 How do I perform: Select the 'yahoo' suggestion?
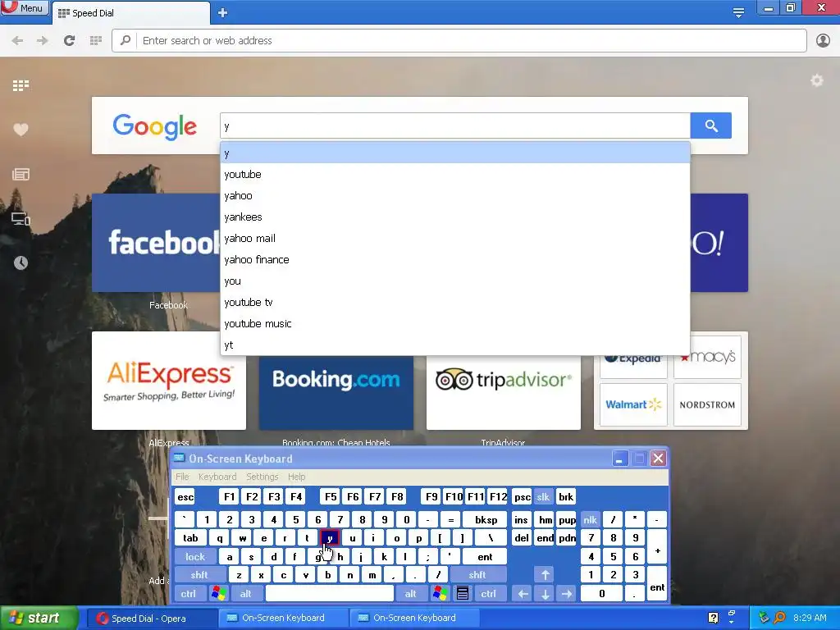(x=454, y=196)
